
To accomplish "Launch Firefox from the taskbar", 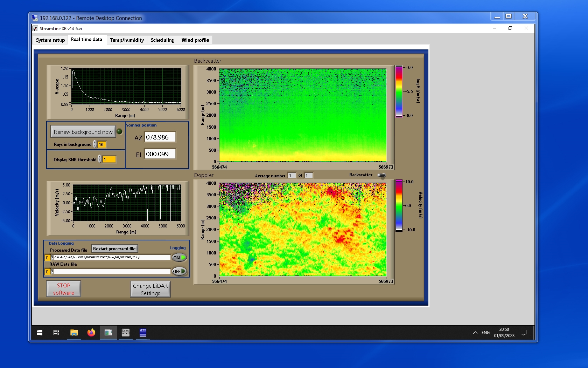I will tap(91, 332).
